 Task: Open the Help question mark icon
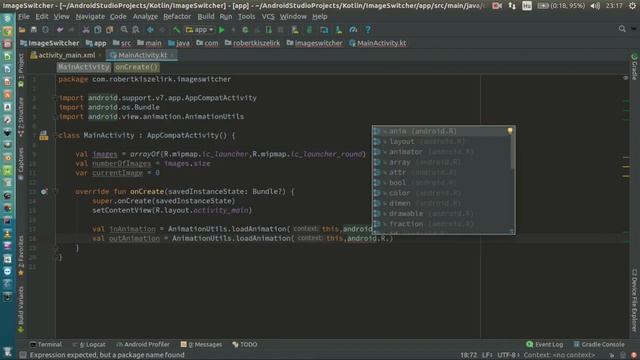coord(368,30)
